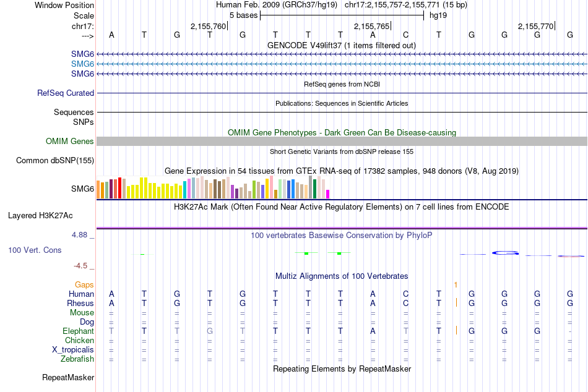
Task: Select the 'Zebrafish' alignment row label
Action: pos(77,359)
